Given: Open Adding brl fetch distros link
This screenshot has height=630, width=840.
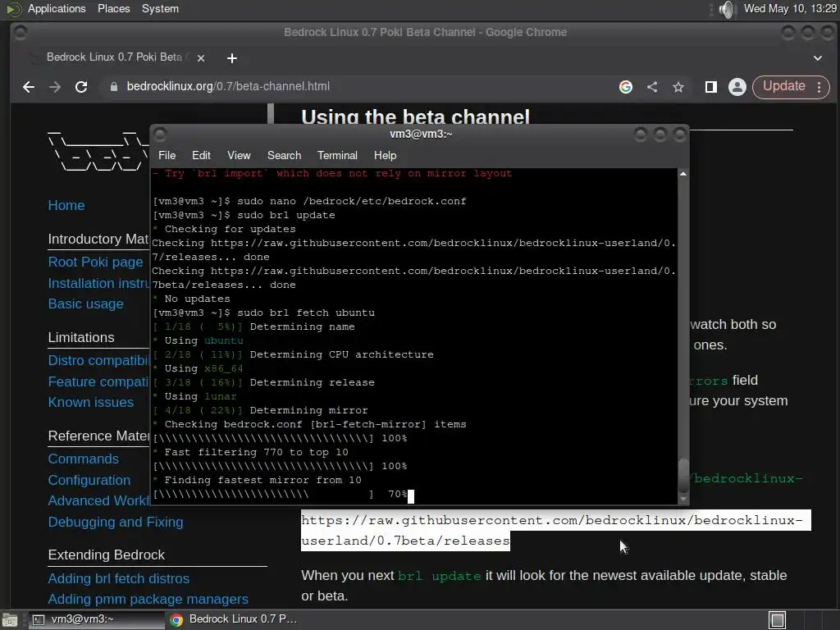Looking at the screenshot, I should 119,578.
